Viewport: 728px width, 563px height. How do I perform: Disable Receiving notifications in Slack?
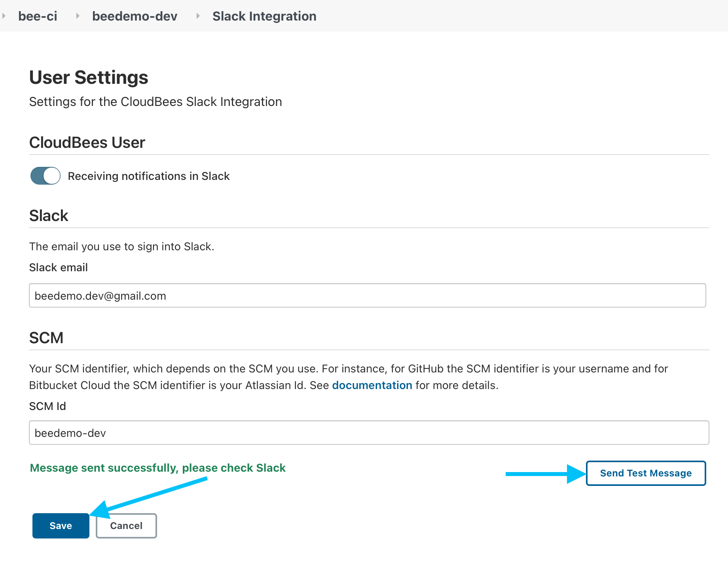[x=45, y=176]
